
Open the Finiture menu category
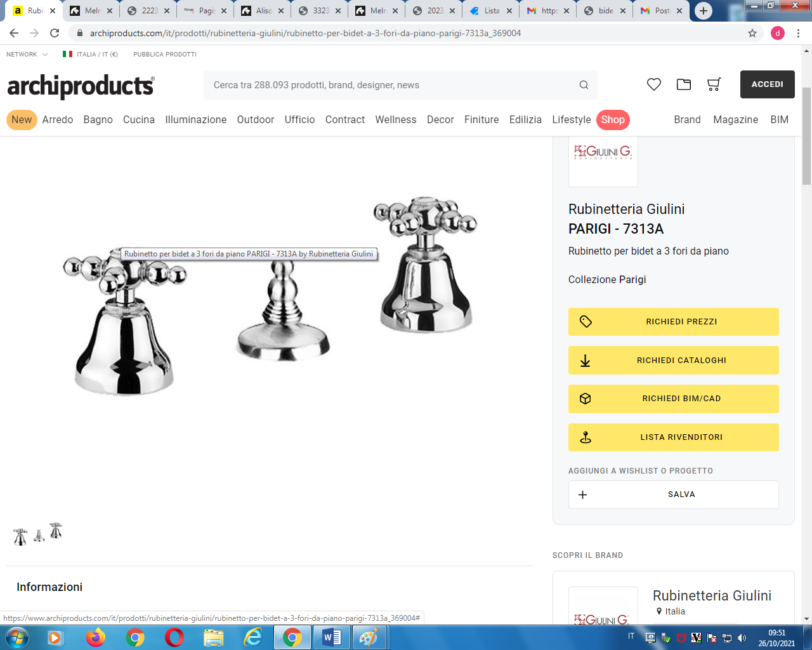click(481, 119)
